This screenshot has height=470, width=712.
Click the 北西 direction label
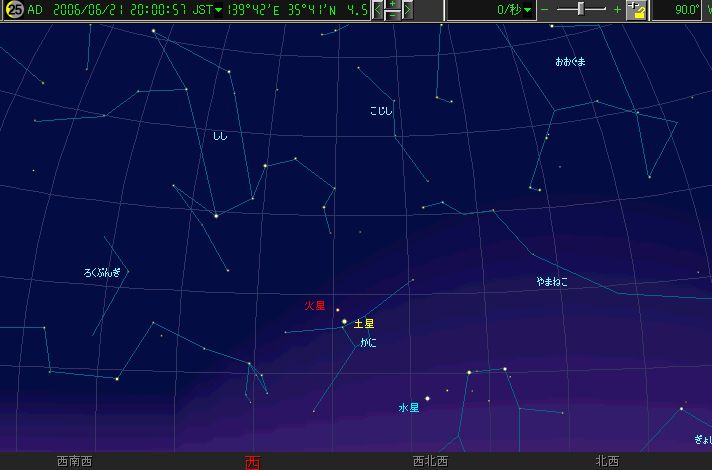click(x=606, y=461)
